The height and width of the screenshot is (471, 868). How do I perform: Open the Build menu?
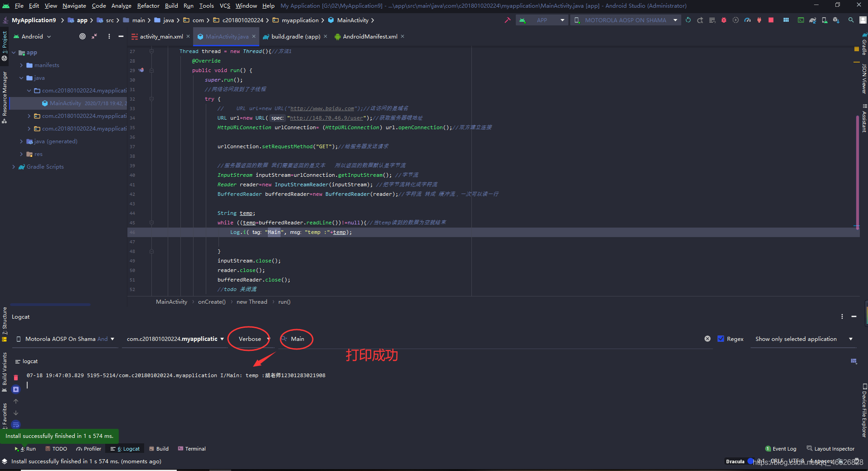point(171,5)
